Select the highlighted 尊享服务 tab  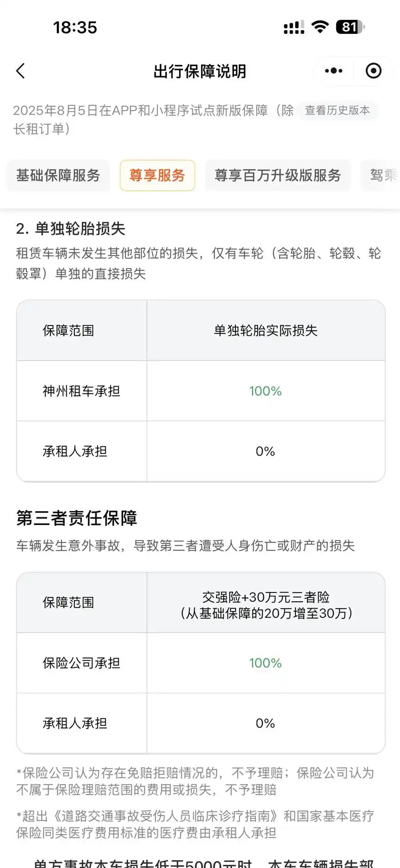tap(157, 175)
